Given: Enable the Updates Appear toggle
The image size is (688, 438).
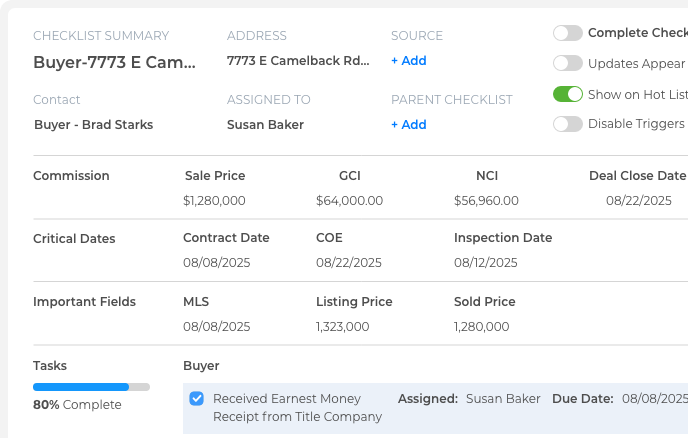Looking at the screenshot, I should tap(567, 63).
